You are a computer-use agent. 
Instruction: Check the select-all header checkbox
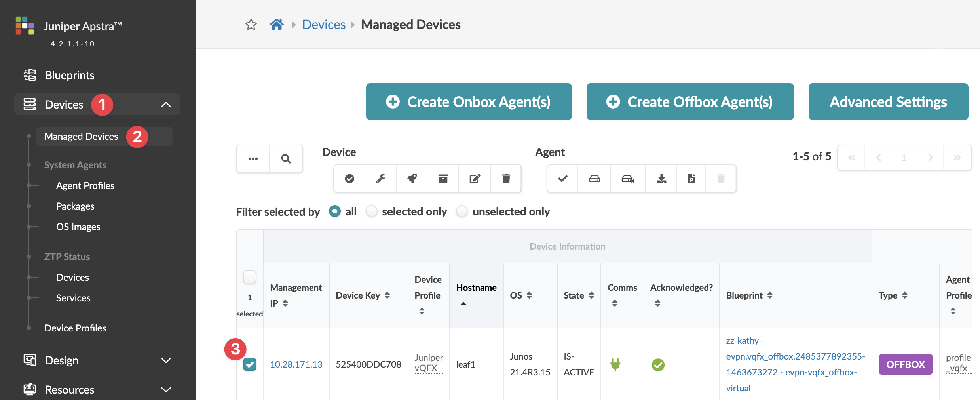coord(250,277)
